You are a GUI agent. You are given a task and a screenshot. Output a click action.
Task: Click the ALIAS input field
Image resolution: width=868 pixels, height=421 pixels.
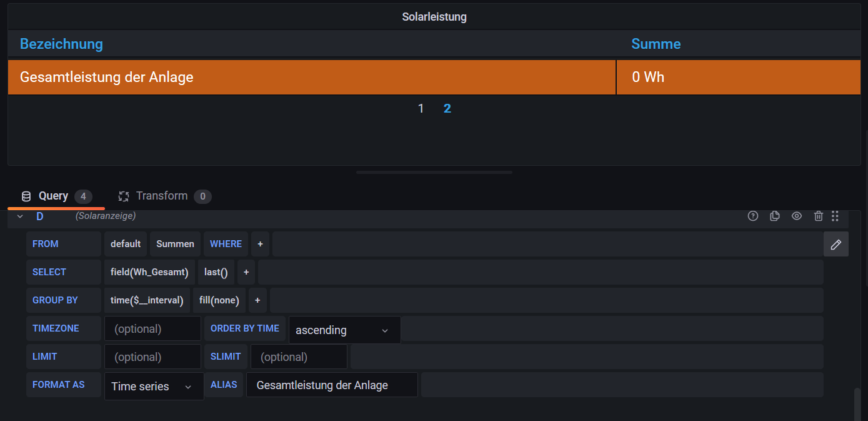331,385
